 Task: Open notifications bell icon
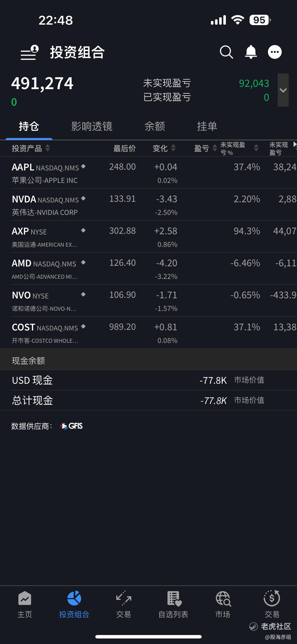tap(251, 52)
